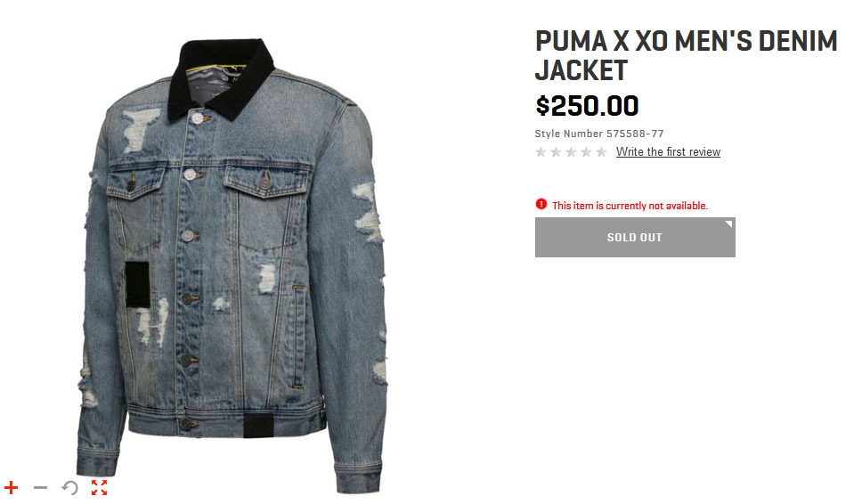This screenshot has width=854, height=504.
Task: Click the white corner triangle on the Sold Out button
Action: click(729, 224)
